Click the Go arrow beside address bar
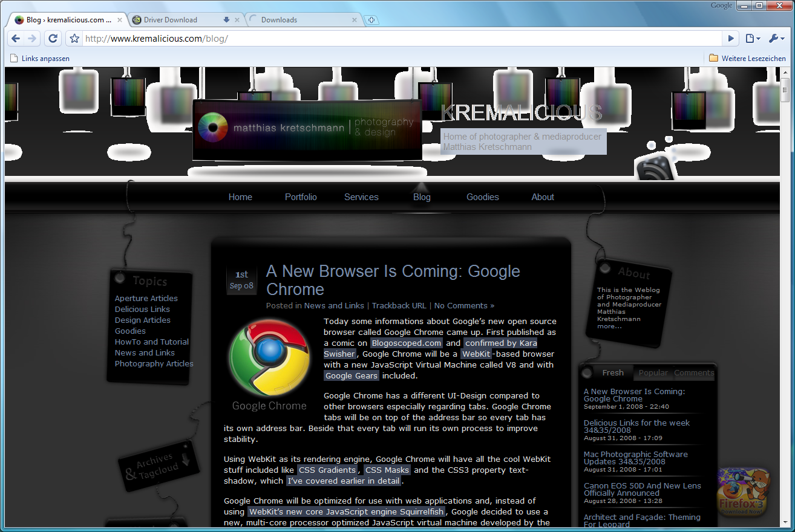This screenshot has width=795, height=532. pyautogui.click(x=731, y=39)
